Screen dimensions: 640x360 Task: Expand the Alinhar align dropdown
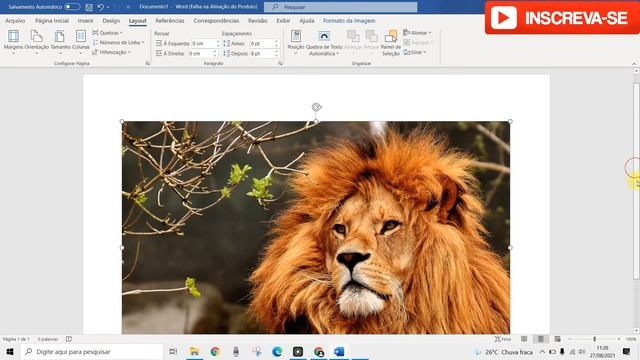[417, 33]
